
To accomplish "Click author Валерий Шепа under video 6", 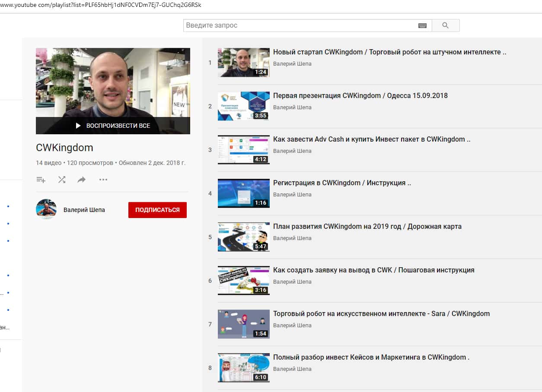I will (292, 282).
